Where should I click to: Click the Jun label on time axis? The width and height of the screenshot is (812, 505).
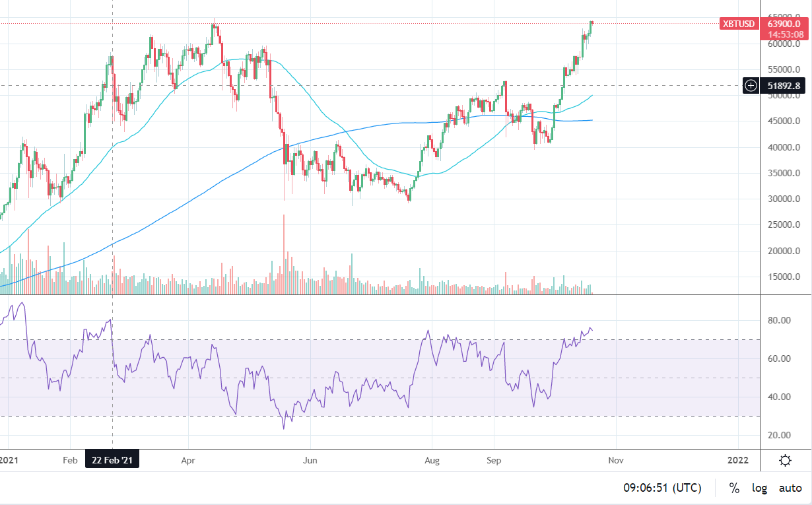coord(310,460)
